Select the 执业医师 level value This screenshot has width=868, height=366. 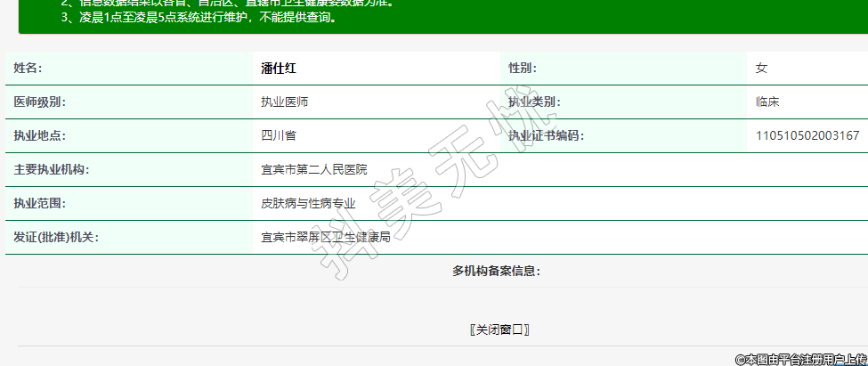click(x=285, y=102)
